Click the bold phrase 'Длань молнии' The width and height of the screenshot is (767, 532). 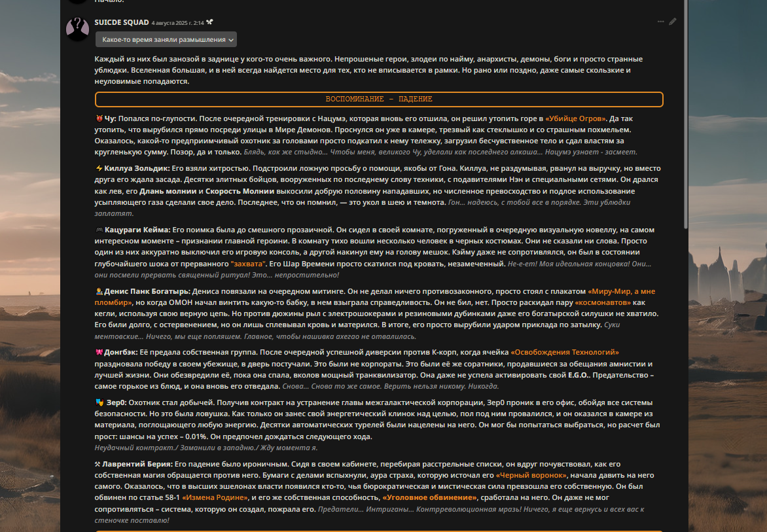coord(168,191)
